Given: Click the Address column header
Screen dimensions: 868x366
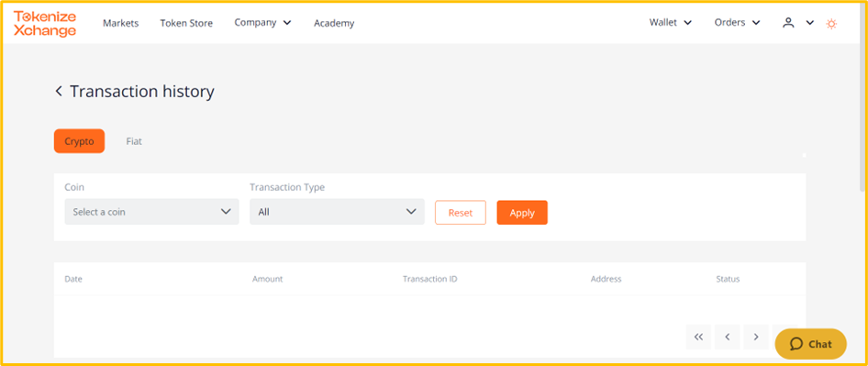Looking at the screenshot, I should 606,279.
